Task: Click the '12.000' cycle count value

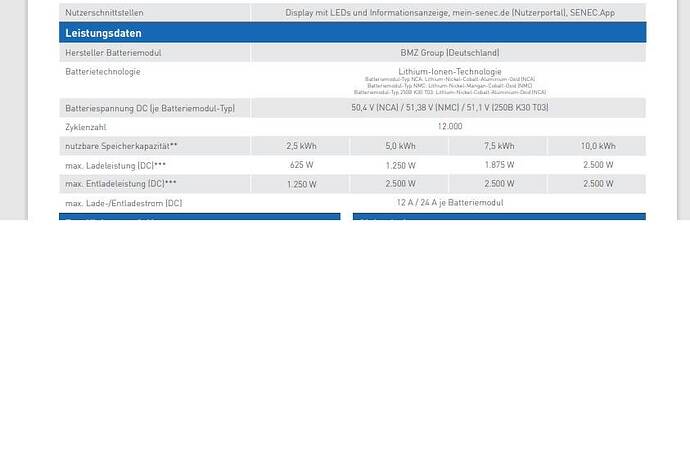Action: (450, 126)
